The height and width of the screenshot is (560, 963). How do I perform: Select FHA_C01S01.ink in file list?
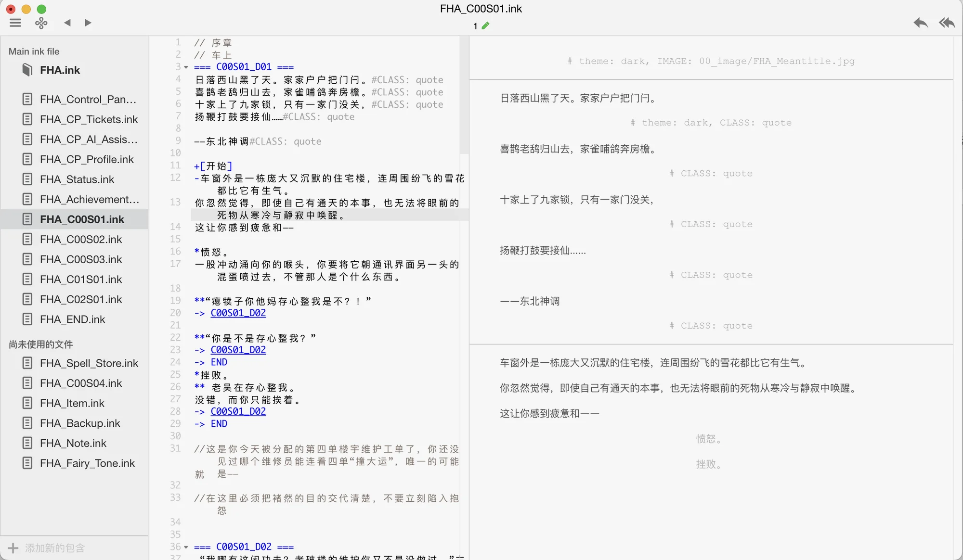81,280
